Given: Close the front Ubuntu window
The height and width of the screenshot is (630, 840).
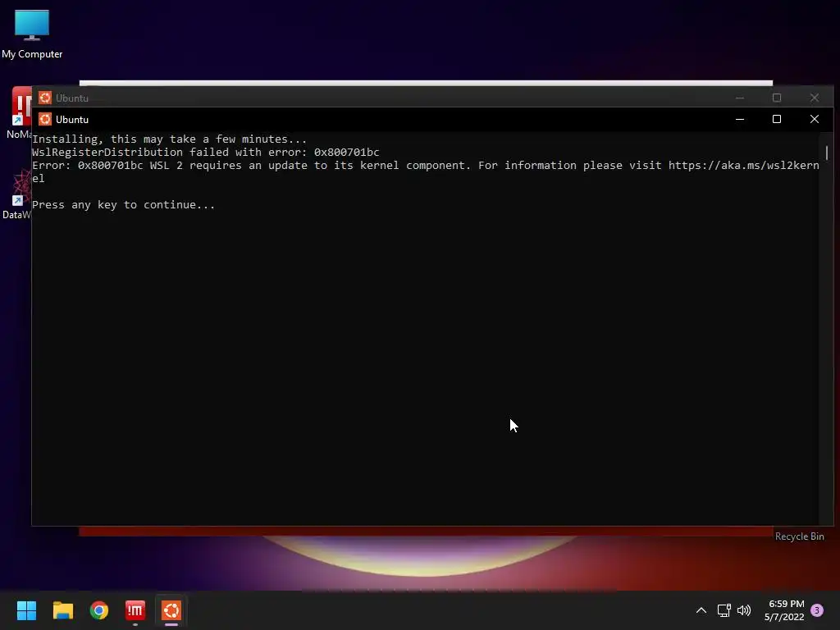Looking at the screenshot, I should point(815,119).
